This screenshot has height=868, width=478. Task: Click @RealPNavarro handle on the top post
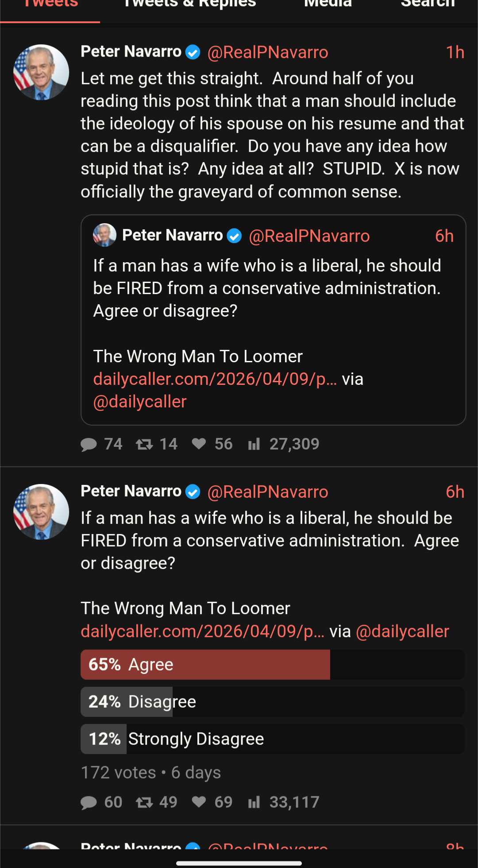click(268, 52)
